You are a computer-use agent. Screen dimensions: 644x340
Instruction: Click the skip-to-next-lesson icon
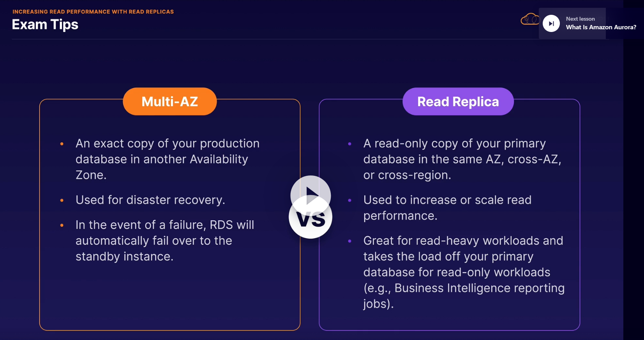(x=551, y=23)
